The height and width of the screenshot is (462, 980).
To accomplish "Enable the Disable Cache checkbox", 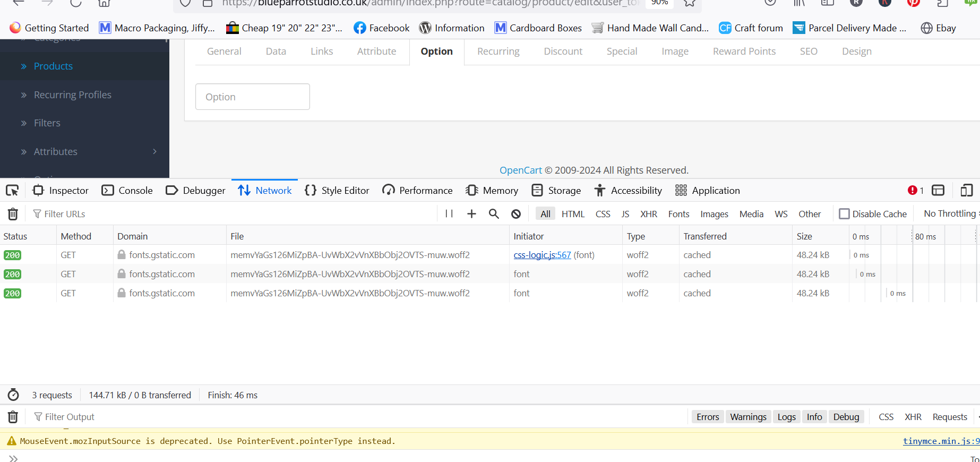I will 844,214.
